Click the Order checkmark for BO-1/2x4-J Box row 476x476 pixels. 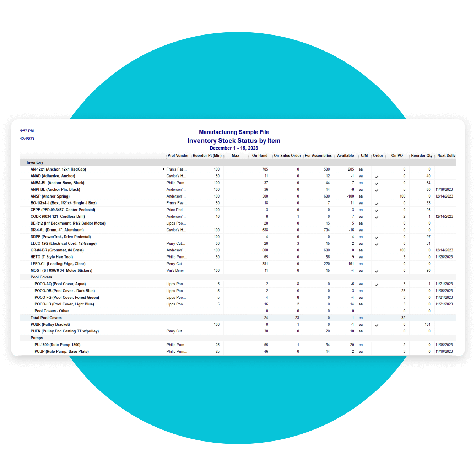377,204
